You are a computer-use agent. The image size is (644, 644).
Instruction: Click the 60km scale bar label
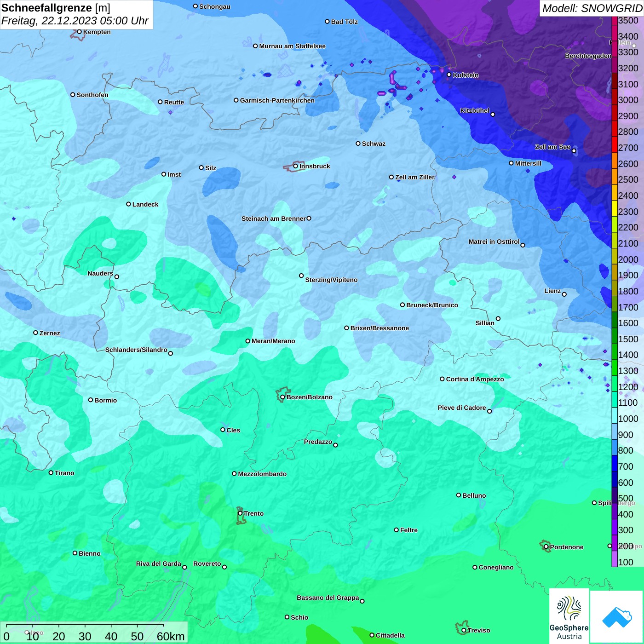171,636
